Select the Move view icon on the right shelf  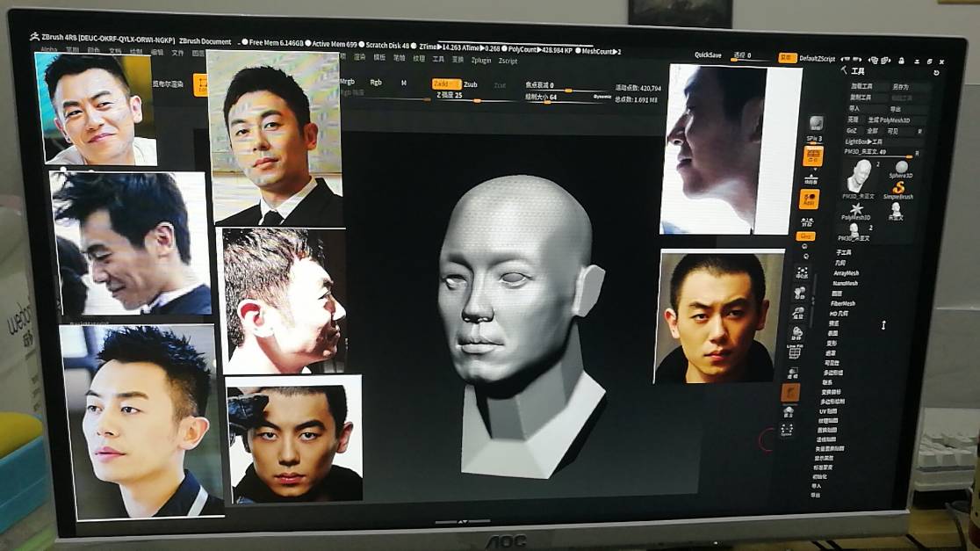[x=799, y=293]
